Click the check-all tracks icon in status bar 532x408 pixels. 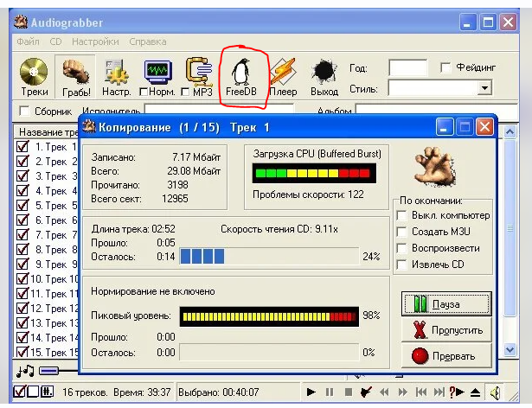point(19,392)
